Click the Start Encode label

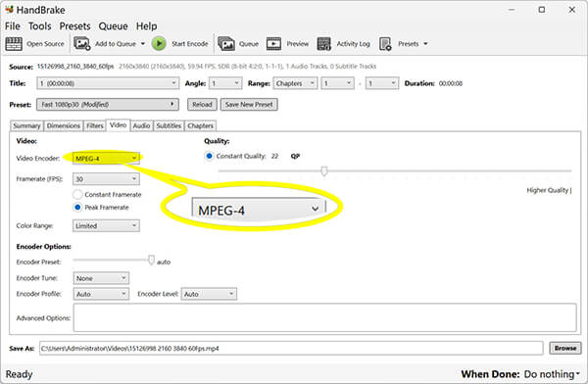(190, 44)
